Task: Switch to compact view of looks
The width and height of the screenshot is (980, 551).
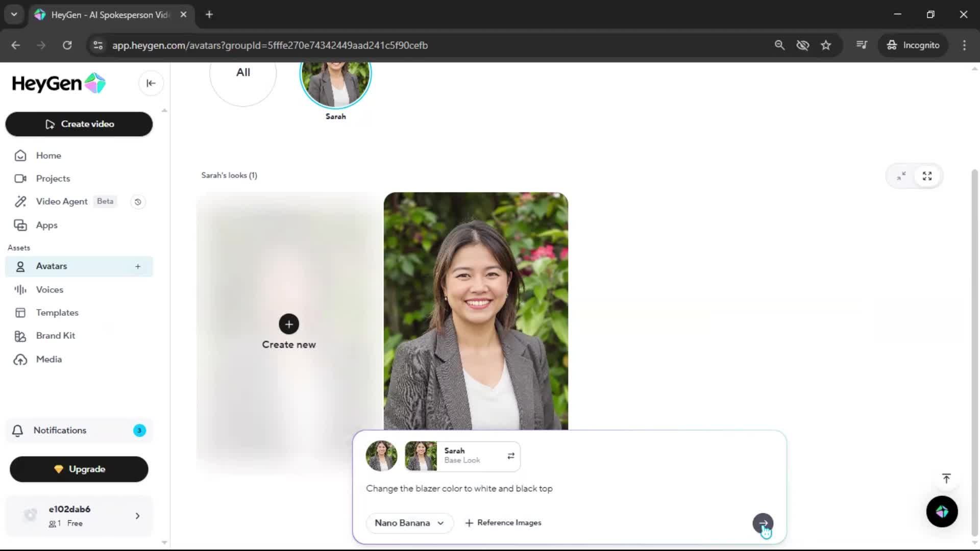Action: (x=901, y=176)
